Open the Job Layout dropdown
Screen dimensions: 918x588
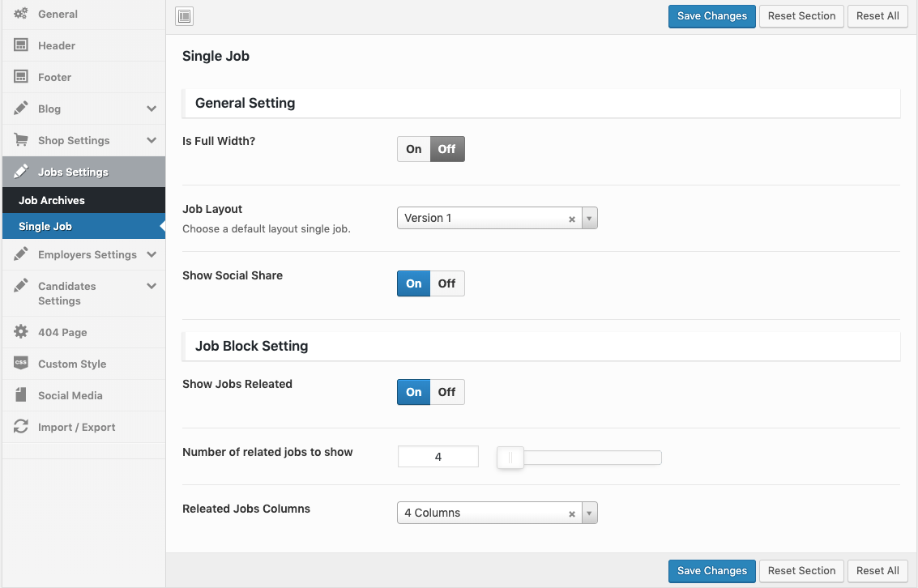497,218
